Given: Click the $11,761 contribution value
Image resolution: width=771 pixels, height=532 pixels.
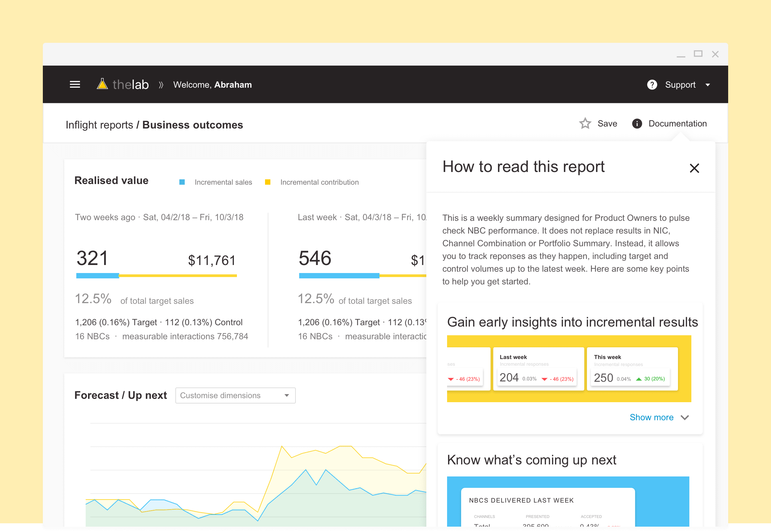Looking at the screenshot, I should point(212,260).
